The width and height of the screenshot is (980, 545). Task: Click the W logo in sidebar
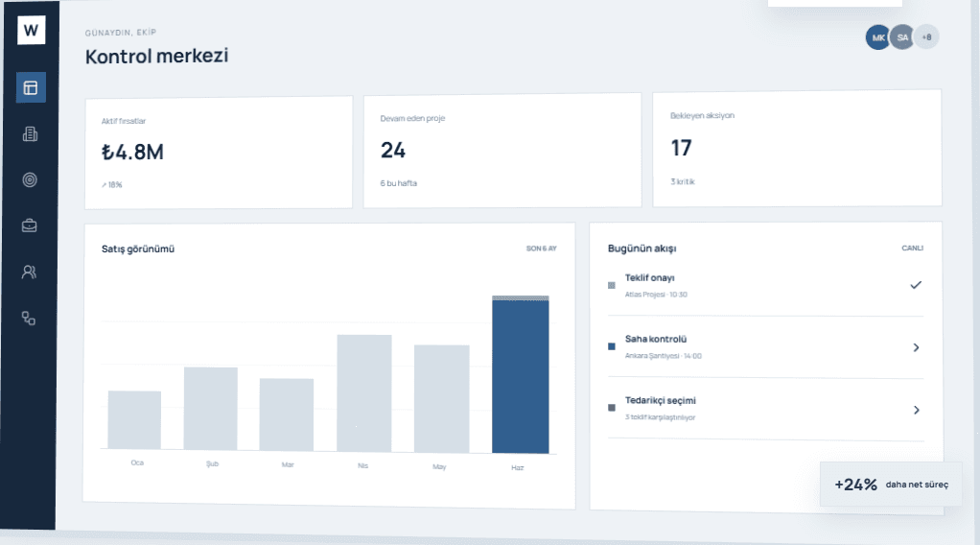point(32,30)
